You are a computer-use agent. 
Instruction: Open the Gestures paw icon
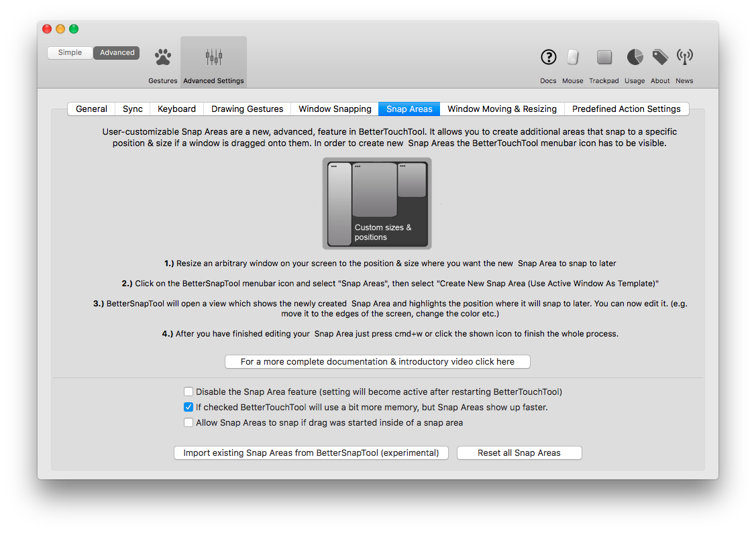click(162, 57)
